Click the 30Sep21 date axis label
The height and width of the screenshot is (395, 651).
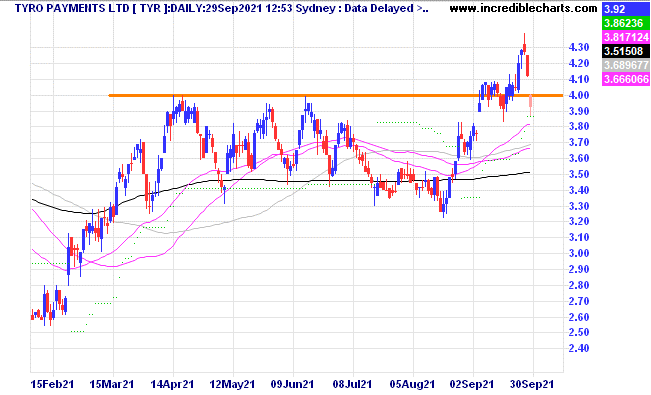(x=532, y=384)
